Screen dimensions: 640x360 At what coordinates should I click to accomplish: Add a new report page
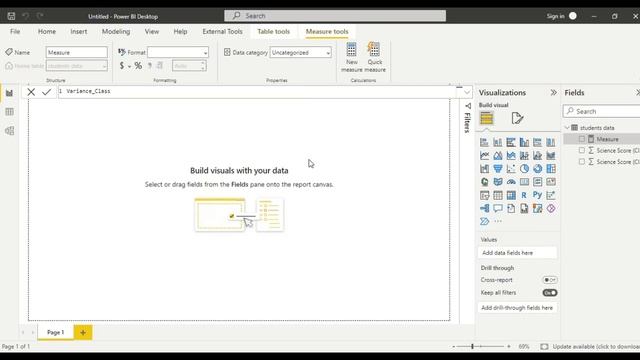[83, 333]
